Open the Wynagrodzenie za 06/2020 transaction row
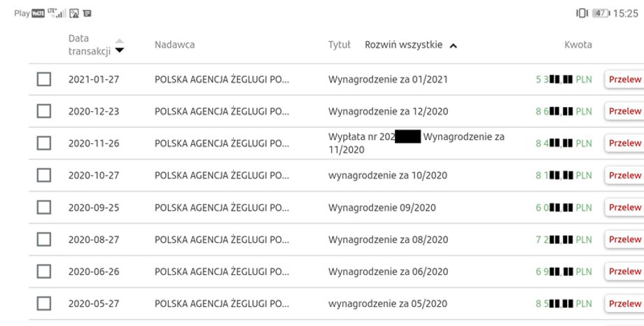The width and height of the screenshot is (644, 326). (337, 271)
